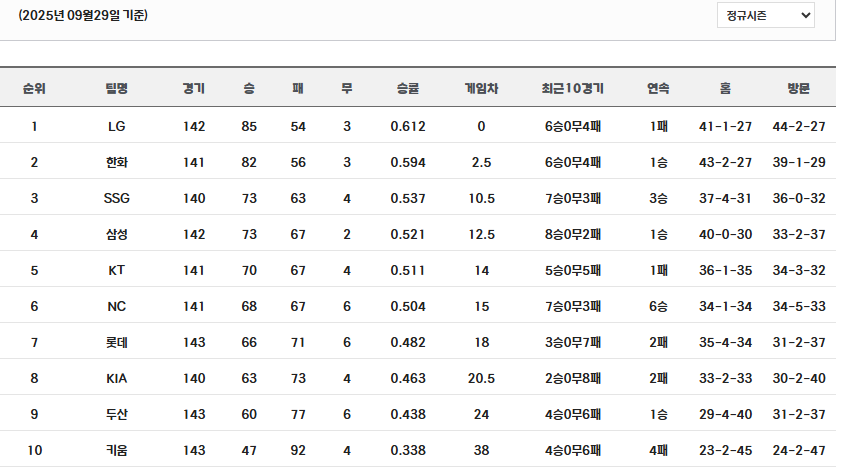This screenshot has height=472, width=845.
Task: Select the KIA team name
Action: [116, 378]
